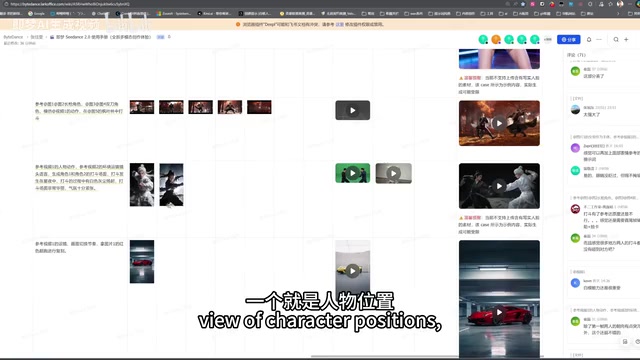Open first red-toned reference thumbnail in row
640x360 pixels.
(142, 107)
